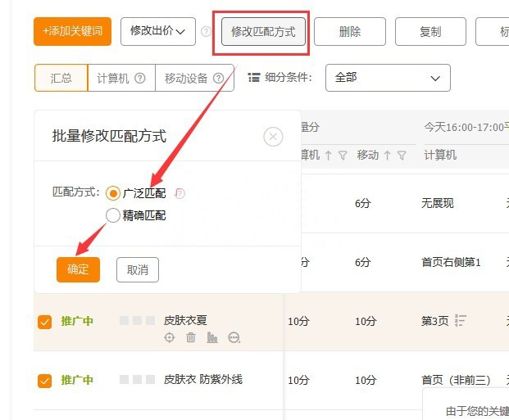The width and height of the screenshot is (509, 420).
Task: Click the list icon beside 细分条件
Action: pyautogui.click(x=254, y=78)
